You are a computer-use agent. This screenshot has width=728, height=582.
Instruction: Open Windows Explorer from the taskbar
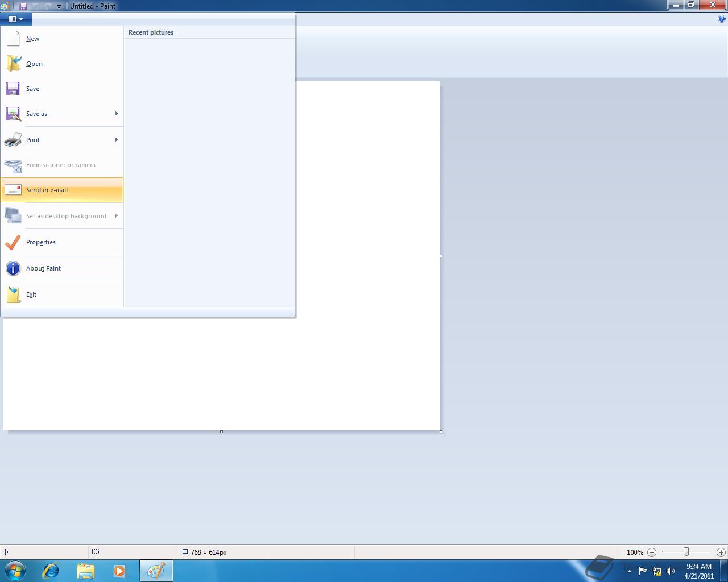86,571
